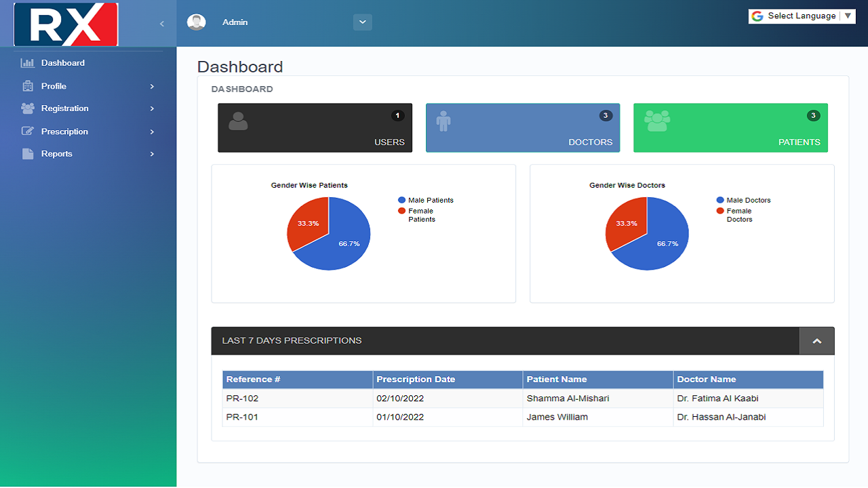Image resolution: width=868 pixels, height=488 pixels.
Task: Select Dashboard from the sidebar menu
Action: pos(62,62)
